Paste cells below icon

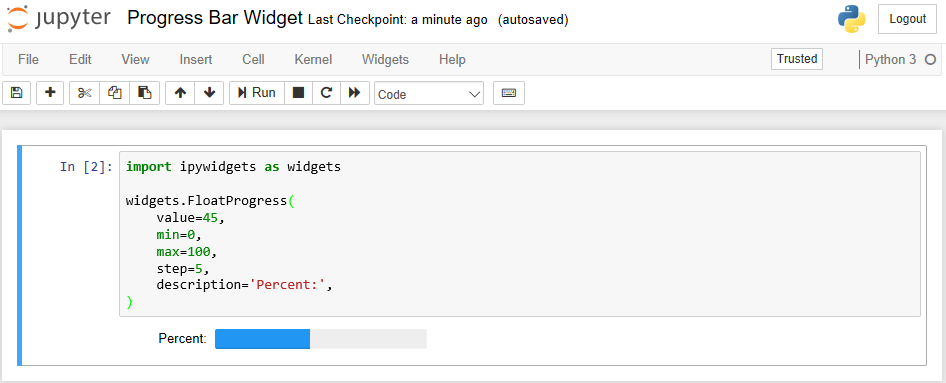145,93
